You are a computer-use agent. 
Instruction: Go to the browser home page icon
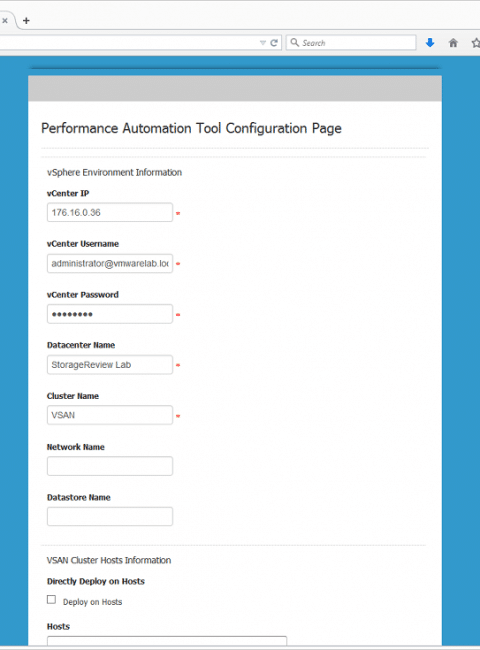tap(453, 42)
